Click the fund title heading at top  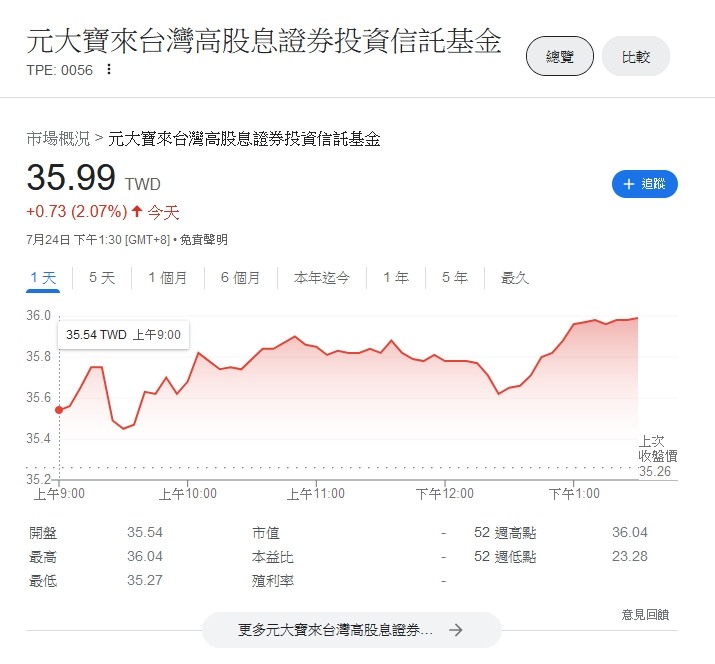pos(264,41)
